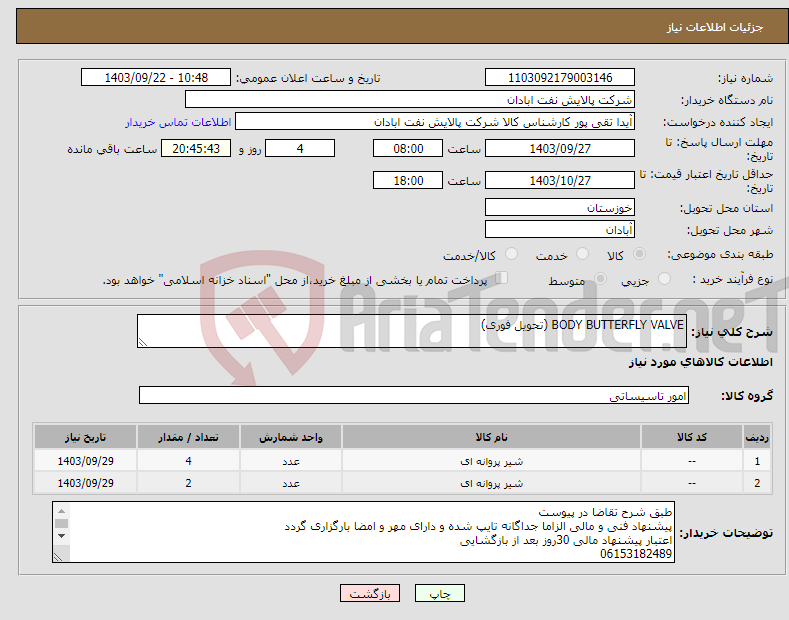Click the واحد شمارش column header
This screenshot has height=620, width=789.
click(291, 437)
